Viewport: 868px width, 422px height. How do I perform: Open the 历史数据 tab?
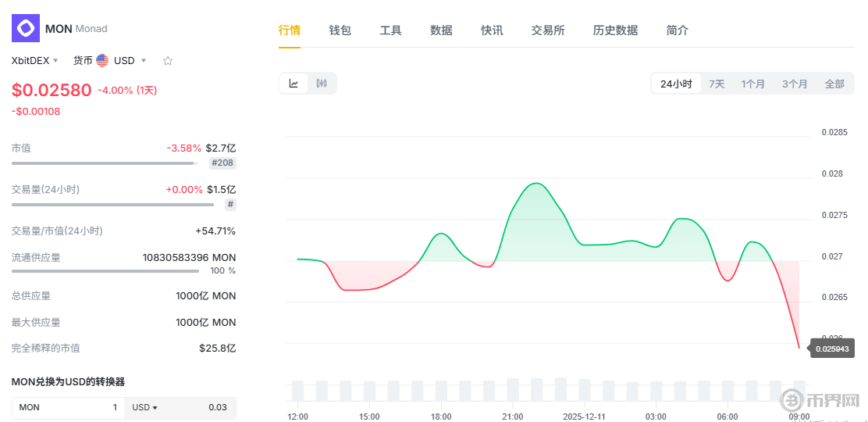(x=615, y=30)
